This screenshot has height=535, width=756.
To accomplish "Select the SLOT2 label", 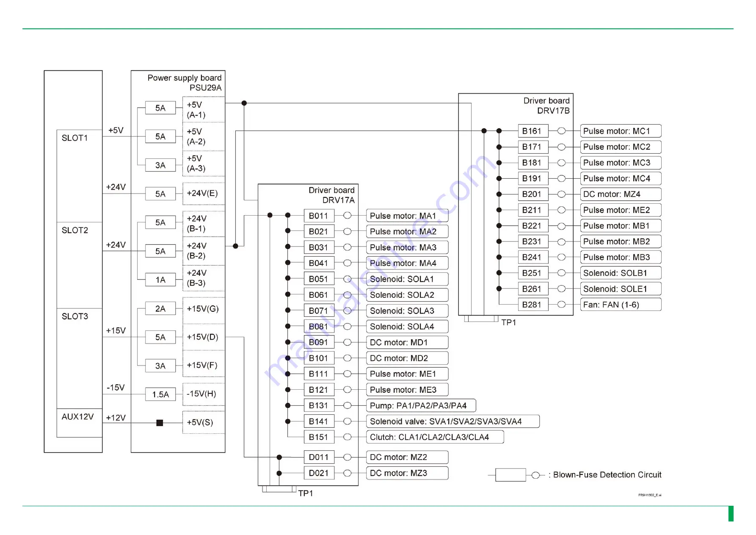I will (x=74, y=230).
